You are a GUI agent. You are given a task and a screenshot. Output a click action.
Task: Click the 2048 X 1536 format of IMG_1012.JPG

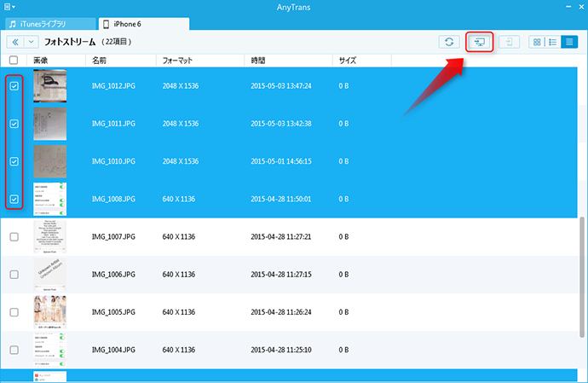coord(181,86)
